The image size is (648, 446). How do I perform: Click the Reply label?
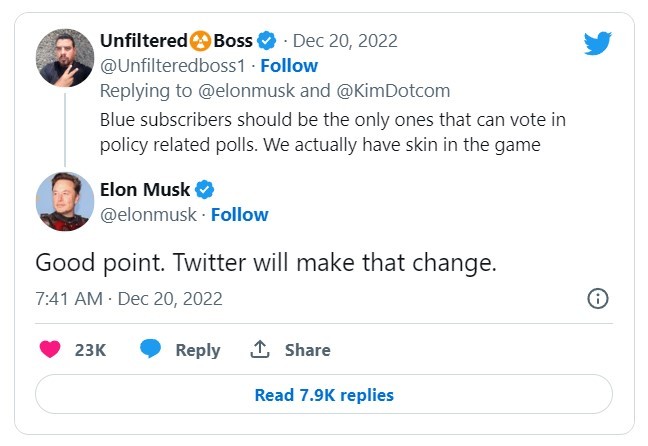point(198,351)
